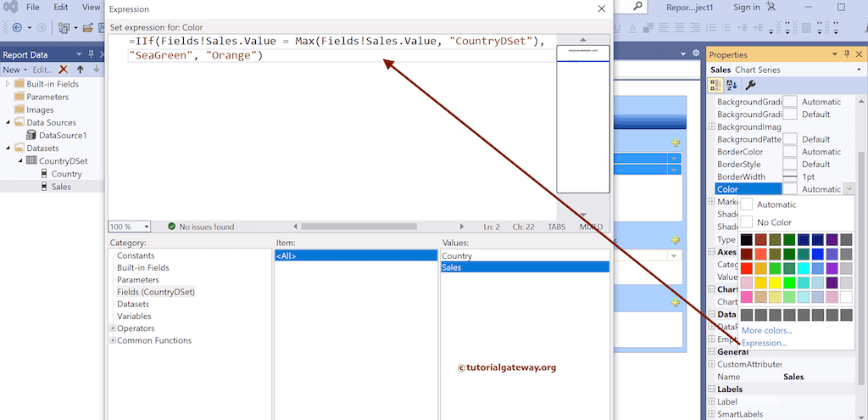
Task: Click the Categorized view icon in Properties
Action: coord(715,85)
